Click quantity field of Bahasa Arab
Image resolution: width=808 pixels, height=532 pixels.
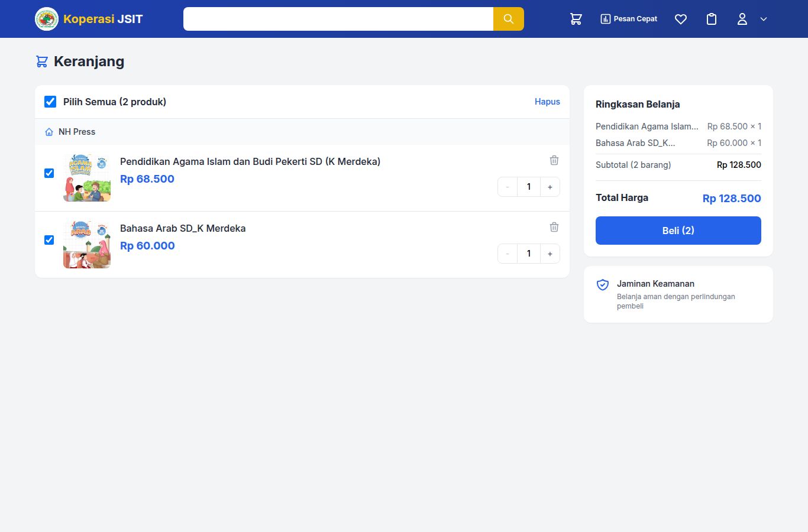coord(529,254)
